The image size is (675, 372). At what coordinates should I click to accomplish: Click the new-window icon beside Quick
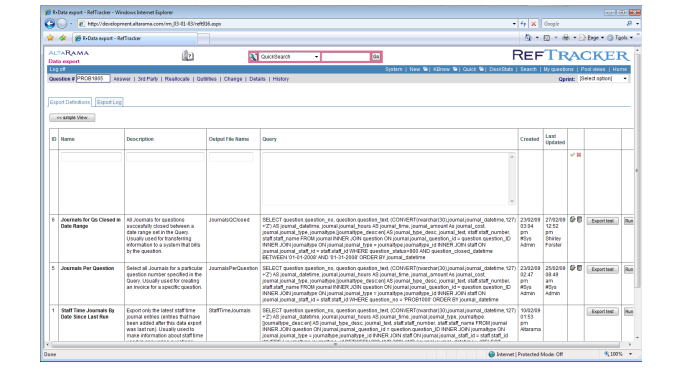(482, 69)
